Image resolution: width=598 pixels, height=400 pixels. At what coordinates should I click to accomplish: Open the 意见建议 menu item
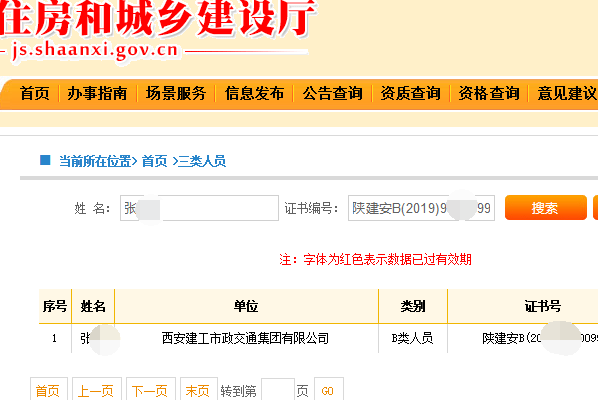click(x=567, y=93)
